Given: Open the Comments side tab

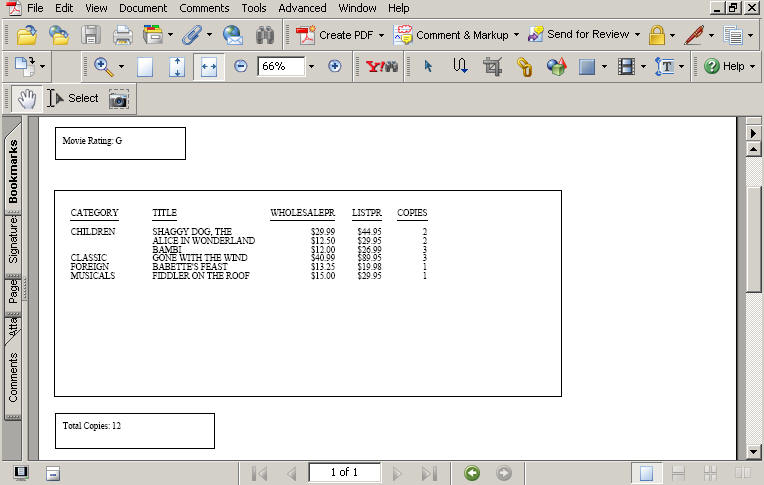Looking at the screenshot, I should point(13,378).
